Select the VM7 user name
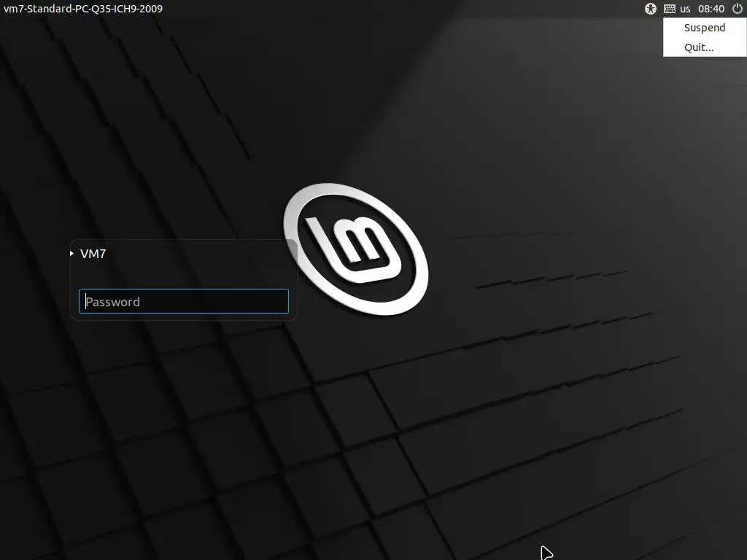Image resolution: width=747 pixels, height=560 pixels. [x=93, y=254]
